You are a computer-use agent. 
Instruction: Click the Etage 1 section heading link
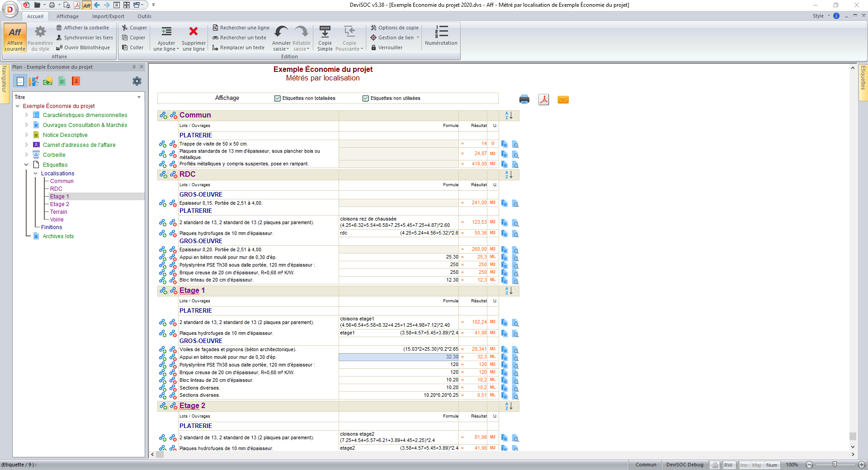(x=192, y=291)
